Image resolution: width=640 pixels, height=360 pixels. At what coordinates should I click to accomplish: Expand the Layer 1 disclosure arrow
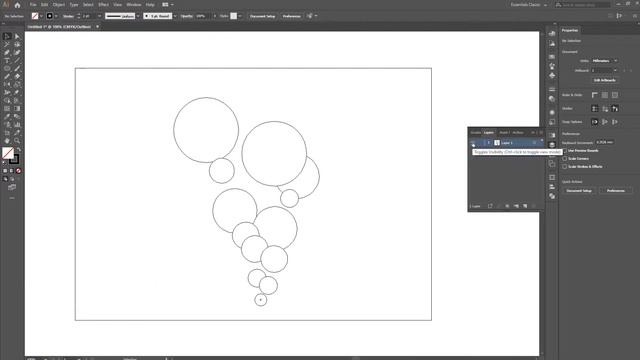point(489,142)
